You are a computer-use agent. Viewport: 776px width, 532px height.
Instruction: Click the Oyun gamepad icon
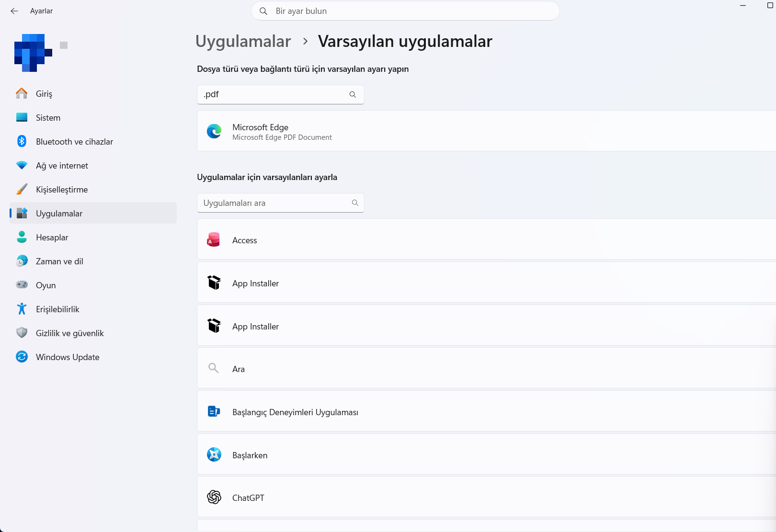[22, 285]
